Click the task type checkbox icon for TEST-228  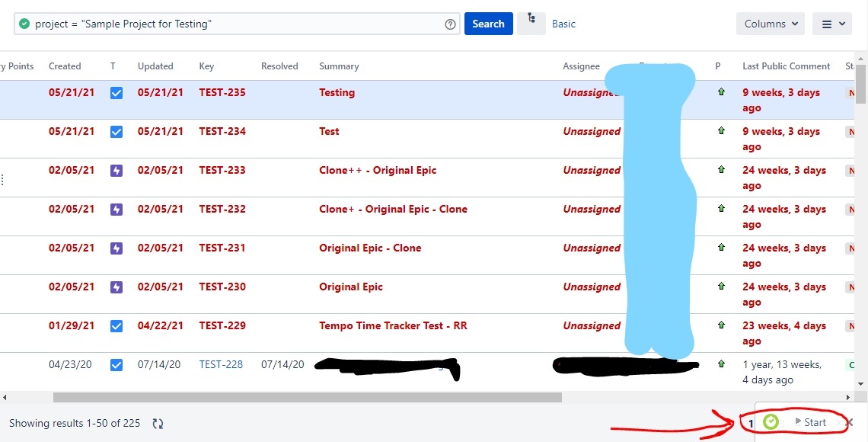[116, 365]
